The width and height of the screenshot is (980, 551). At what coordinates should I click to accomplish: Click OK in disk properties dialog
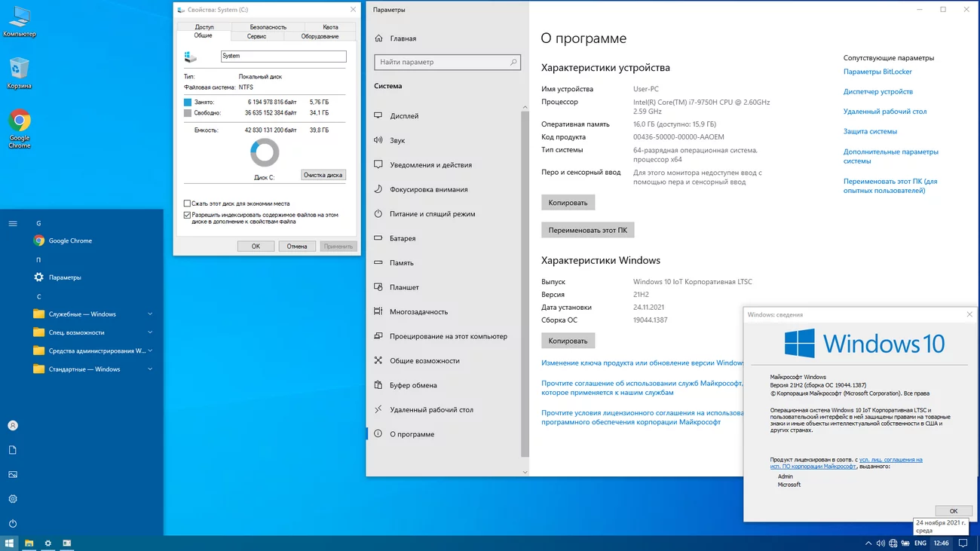point(256,246)
